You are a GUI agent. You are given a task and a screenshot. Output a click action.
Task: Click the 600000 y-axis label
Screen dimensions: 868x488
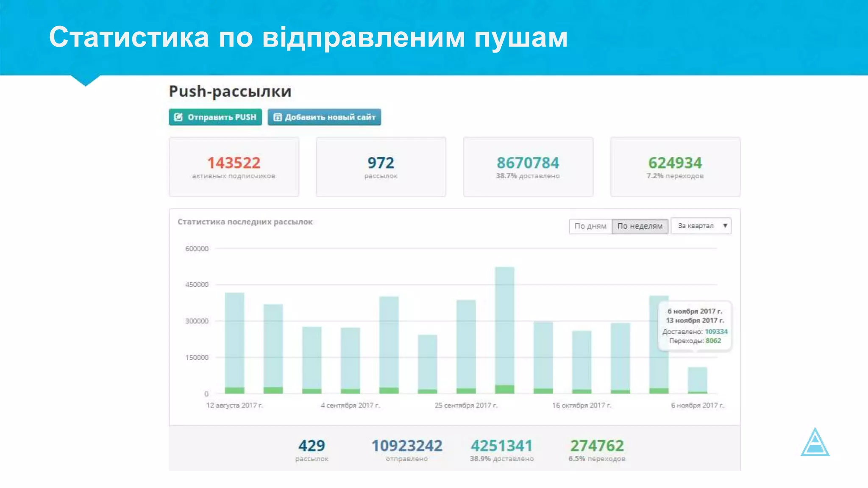coord(197,249)
